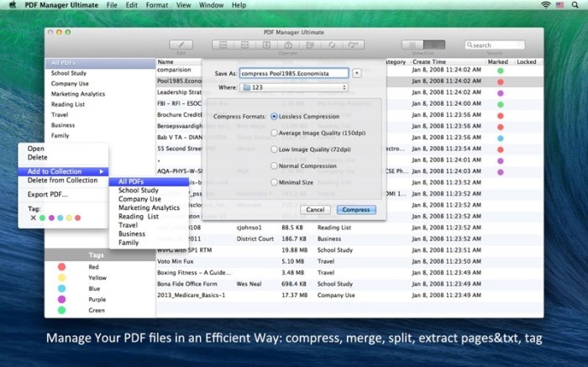This screenshot has width=588, height=367.
Task: Select All PDFs in the sidebar
Action: (x=100, y=63)
